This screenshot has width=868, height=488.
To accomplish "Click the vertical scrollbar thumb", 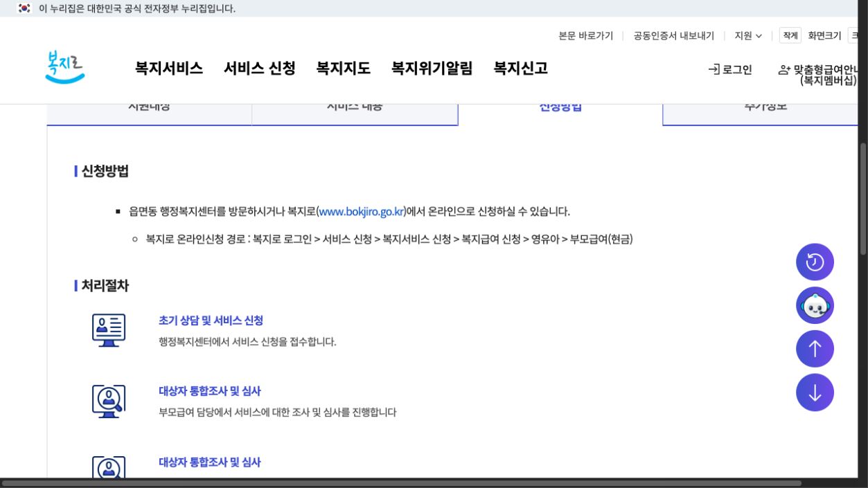I will coord(863,199).
